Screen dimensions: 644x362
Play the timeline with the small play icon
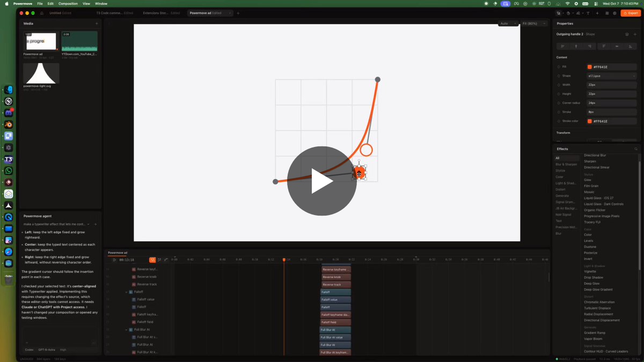(x=114, y=260)
